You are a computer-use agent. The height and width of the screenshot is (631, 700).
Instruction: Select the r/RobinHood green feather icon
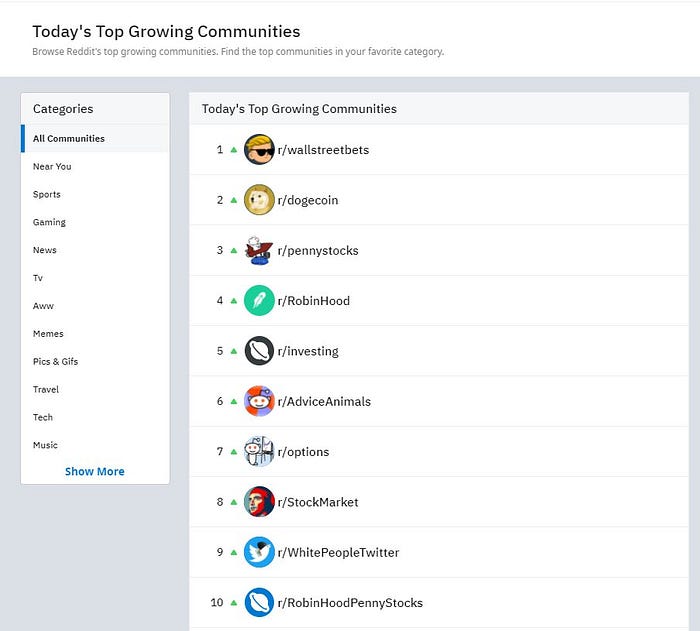coord(259,301)
